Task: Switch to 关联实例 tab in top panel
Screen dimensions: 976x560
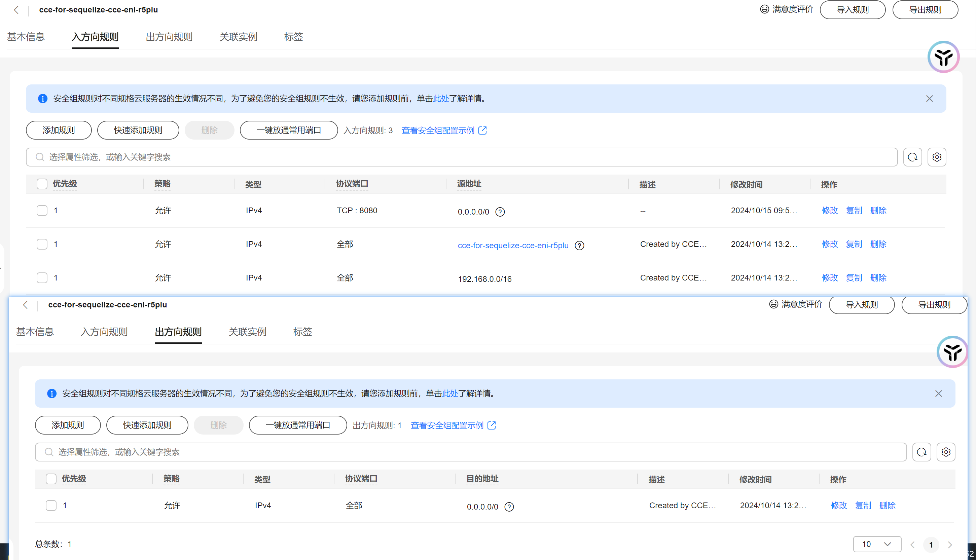Action: (x=238, y=37)
